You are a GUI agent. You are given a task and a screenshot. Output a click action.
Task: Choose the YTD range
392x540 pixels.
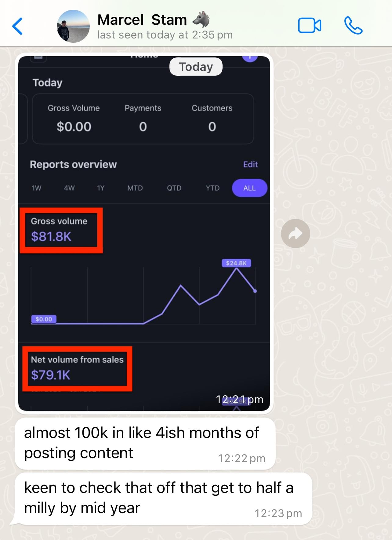212,188
